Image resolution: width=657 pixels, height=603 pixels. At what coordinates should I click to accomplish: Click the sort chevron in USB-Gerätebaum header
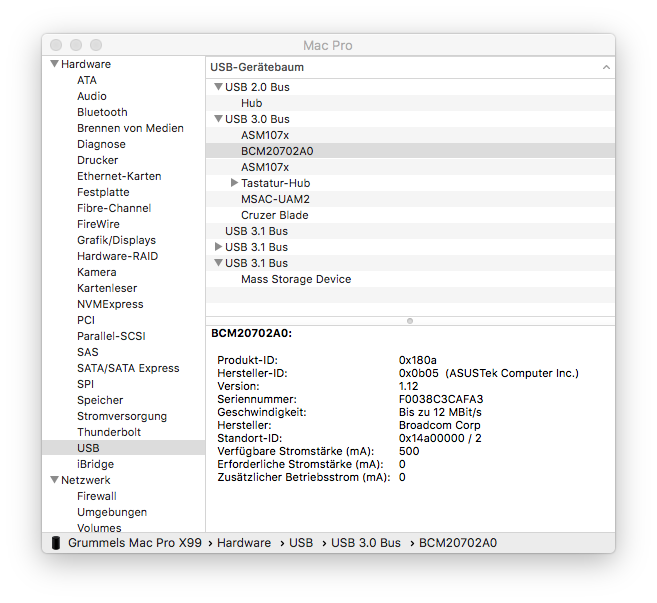tap(606, 67)
